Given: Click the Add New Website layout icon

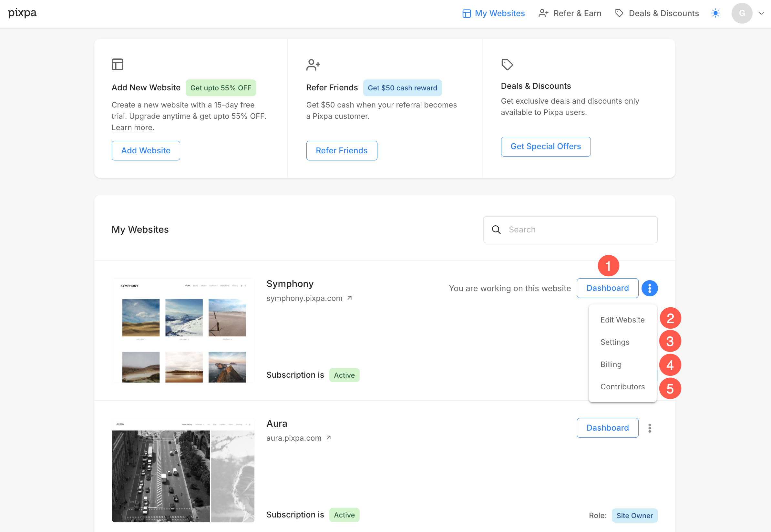Looking at the screenshot, I should [x=117, y=64].
